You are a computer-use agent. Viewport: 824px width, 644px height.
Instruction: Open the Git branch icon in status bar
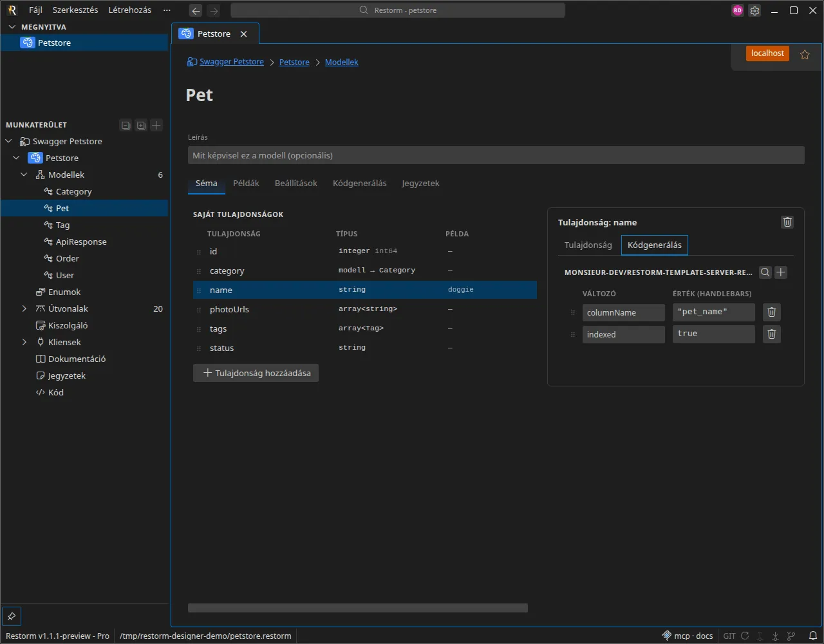click(x=791, y=636)
